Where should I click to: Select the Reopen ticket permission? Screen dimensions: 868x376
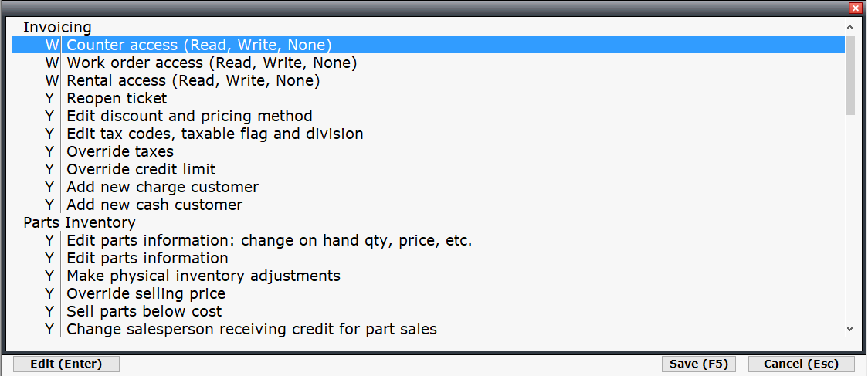117,99
